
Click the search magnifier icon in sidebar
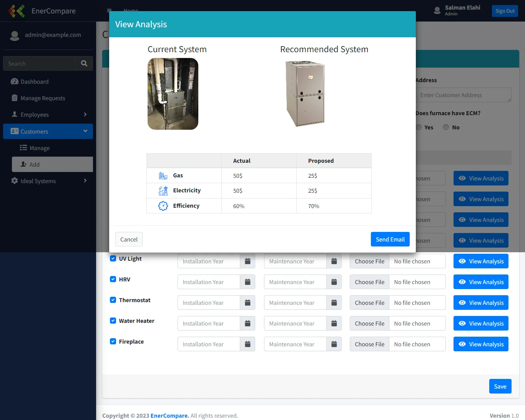(x=84, y=63)
